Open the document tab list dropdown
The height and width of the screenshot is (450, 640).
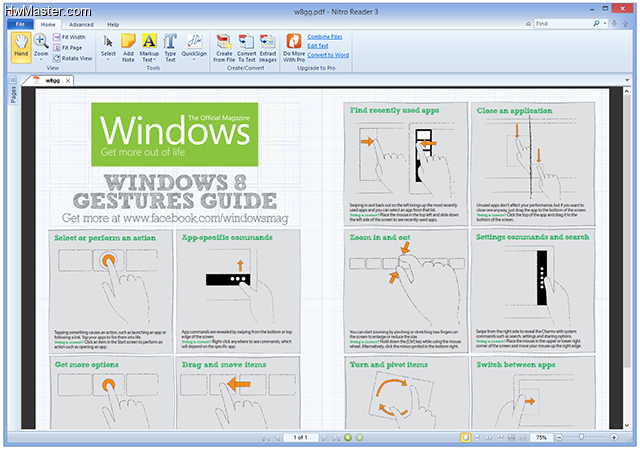click(x=627, y=80)
